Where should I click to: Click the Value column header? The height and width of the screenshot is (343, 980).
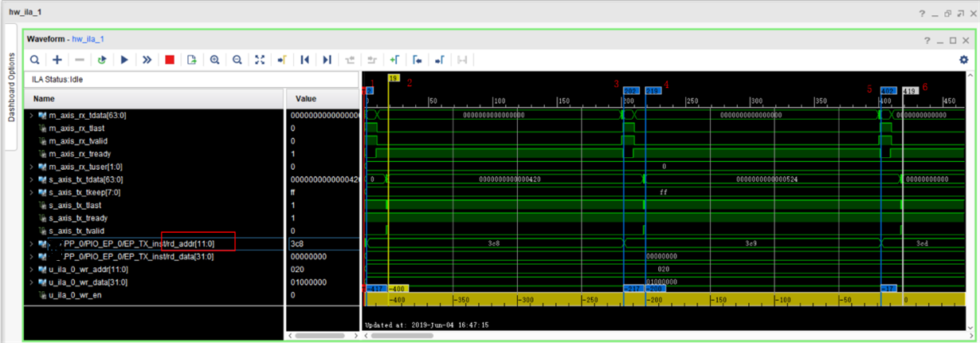[322, 98]
